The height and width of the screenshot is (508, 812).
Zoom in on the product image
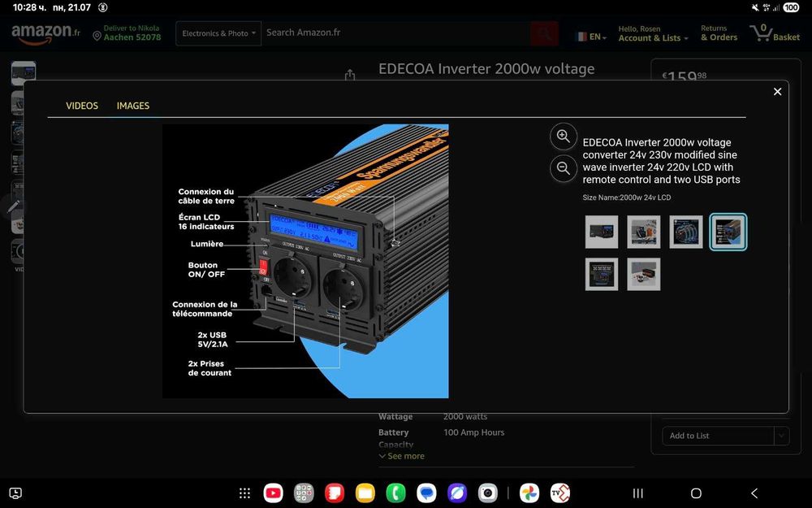(x=563, y=137)
